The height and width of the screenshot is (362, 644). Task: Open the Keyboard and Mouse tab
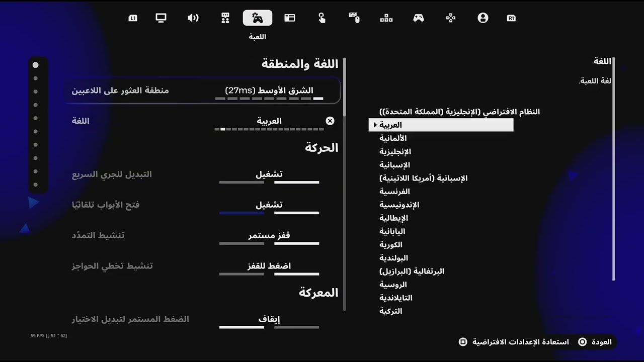click(x=354, y=18)
